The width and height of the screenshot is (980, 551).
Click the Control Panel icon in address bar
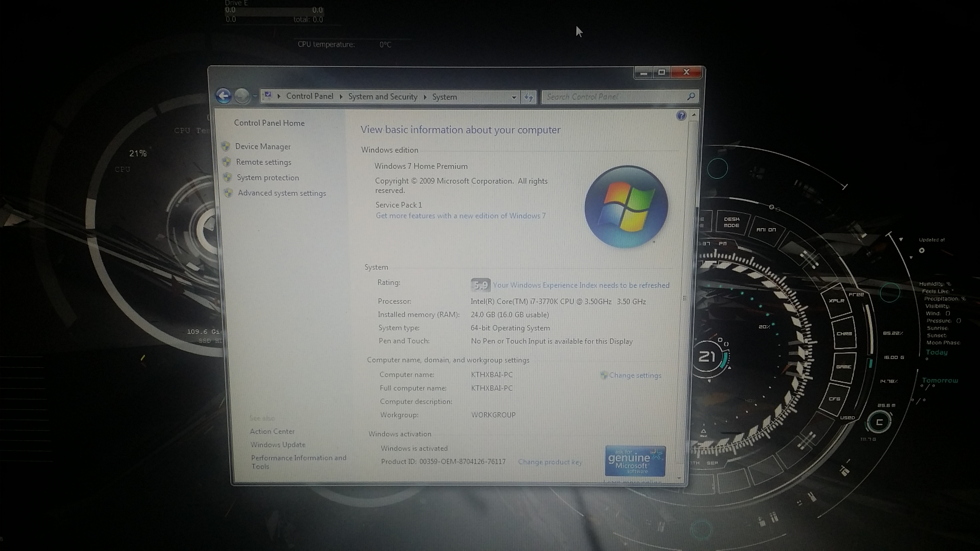click(x=268, y=95)
